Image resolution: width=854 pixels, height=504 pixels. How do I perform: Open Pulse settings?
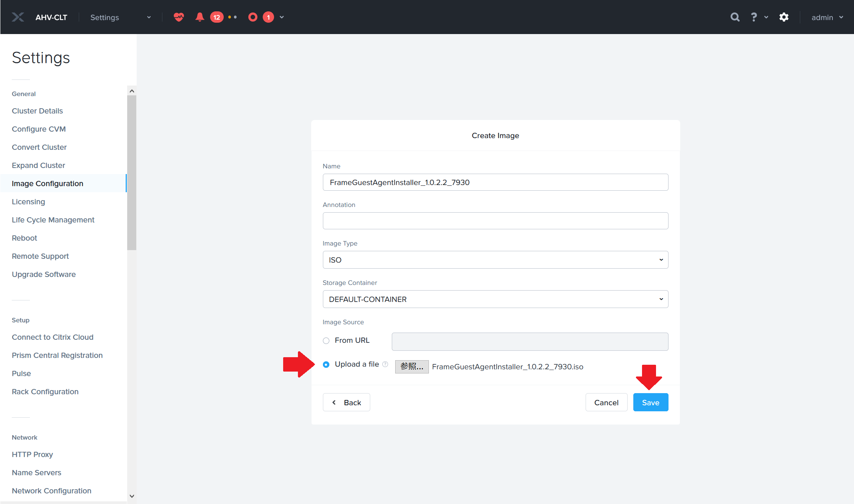point(21,373)
